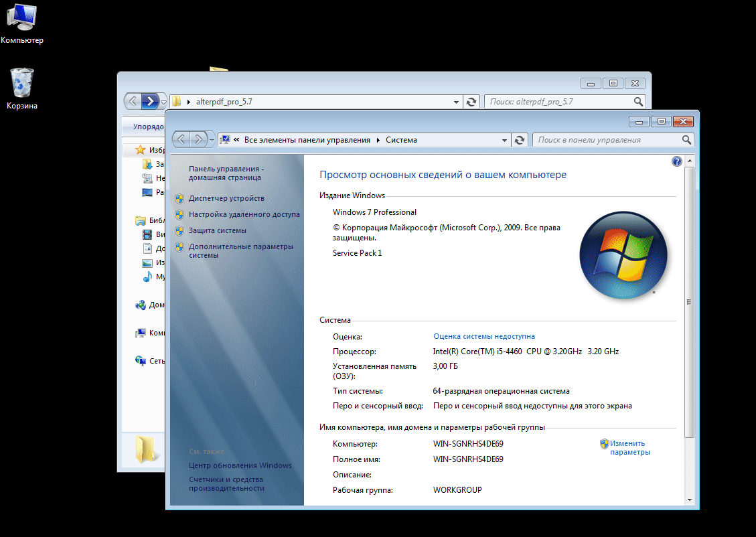The width and height of the screenshot is (756, 537).
Task: Select the Документы library icon in Explorer
Action: (147, 248)
